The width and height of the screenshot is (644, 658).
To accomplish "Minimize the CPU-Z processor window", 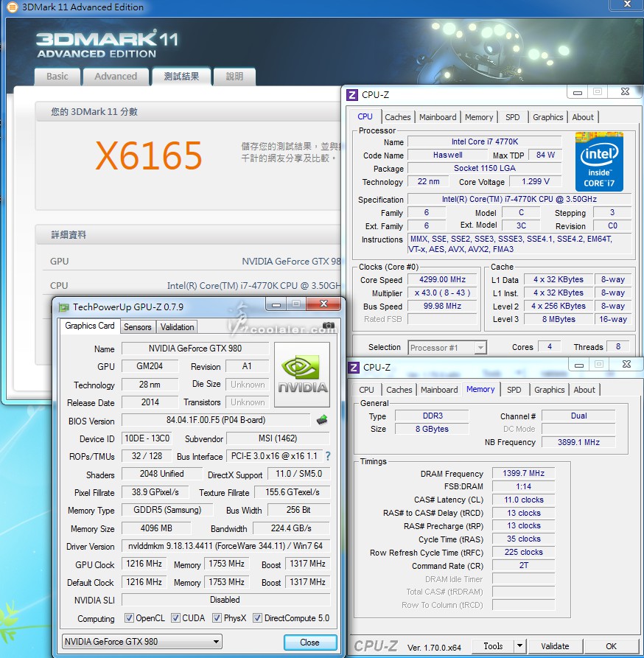I will tap(577, 92).
